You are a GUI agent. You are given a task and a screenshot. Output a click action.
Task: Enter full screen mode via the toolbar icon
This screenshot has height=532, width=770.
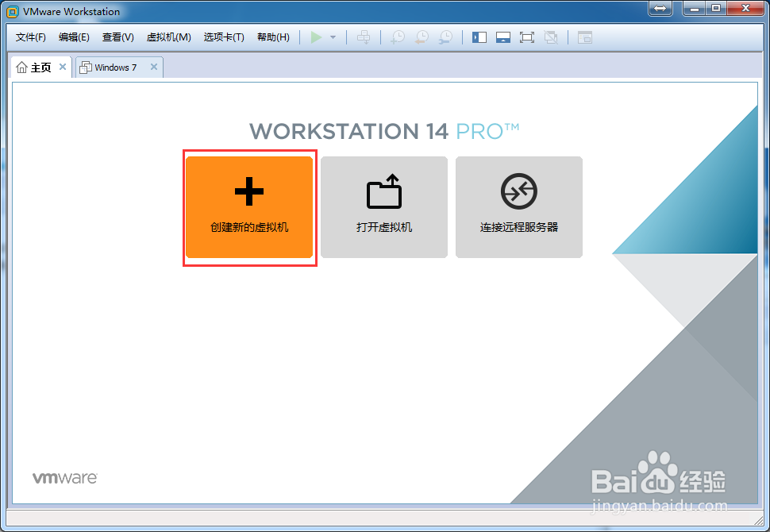(526, 37)
